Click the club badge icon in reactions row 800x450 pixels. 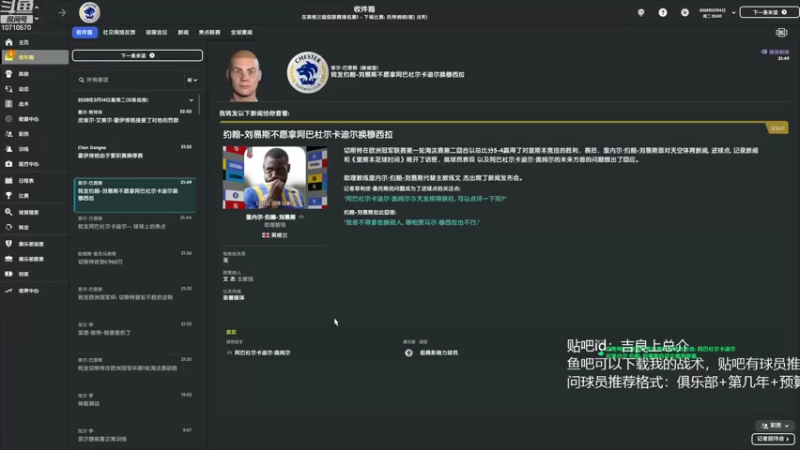point(409,353)
